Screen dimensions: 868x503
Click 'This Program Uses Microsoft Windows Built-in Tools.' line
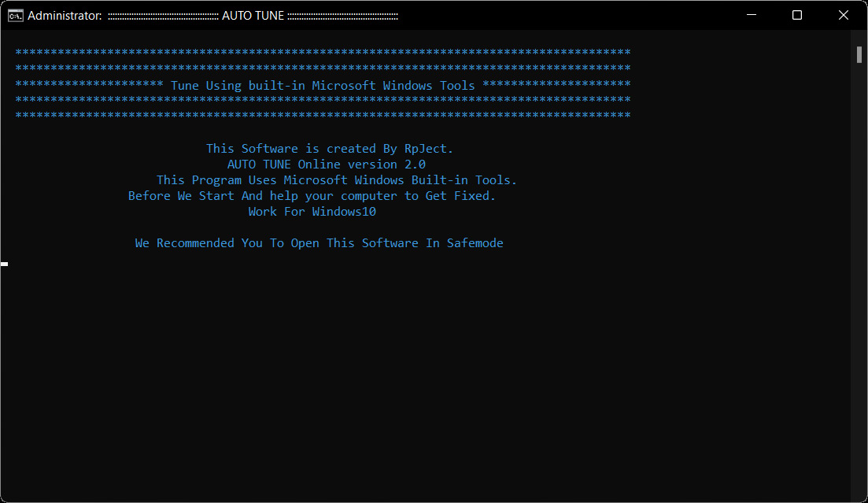pyautogui.click(x=337, y=180)
